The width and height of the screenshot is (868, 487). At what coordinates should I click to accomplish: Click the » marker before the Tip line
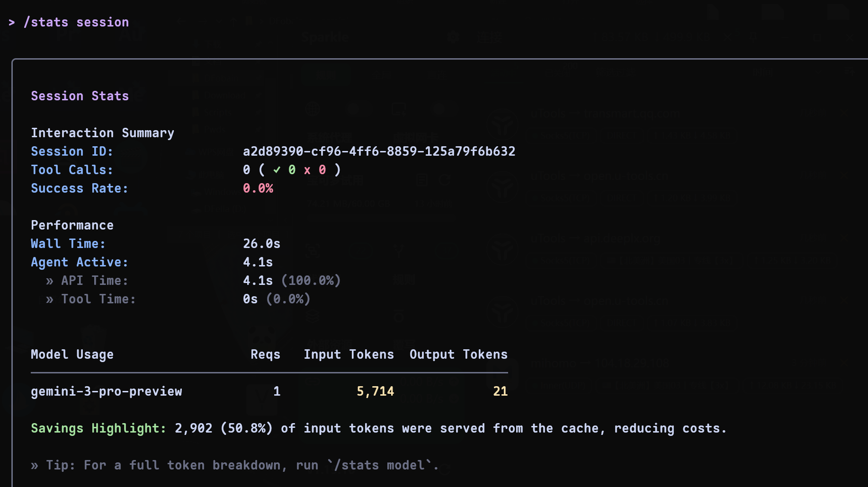[35, 466]
